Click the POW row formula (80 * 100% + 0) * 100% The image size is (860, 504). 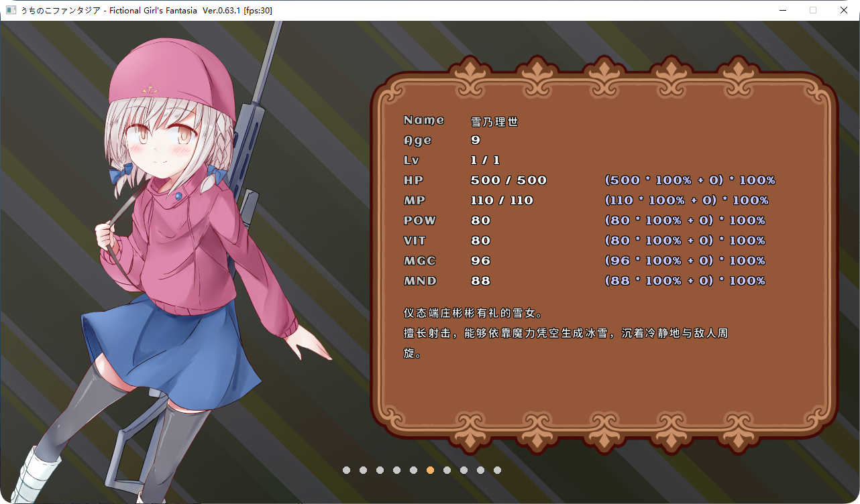(x=685, y=220)
